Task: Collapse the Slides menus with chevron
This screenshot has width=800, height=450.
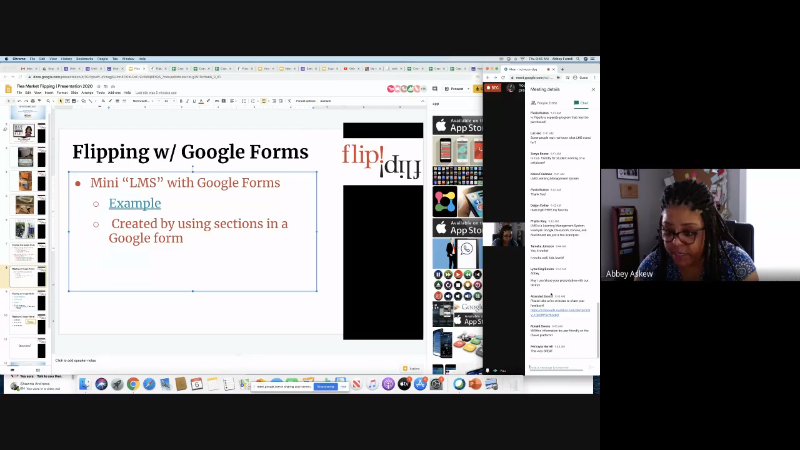Action: pos(422,101)
